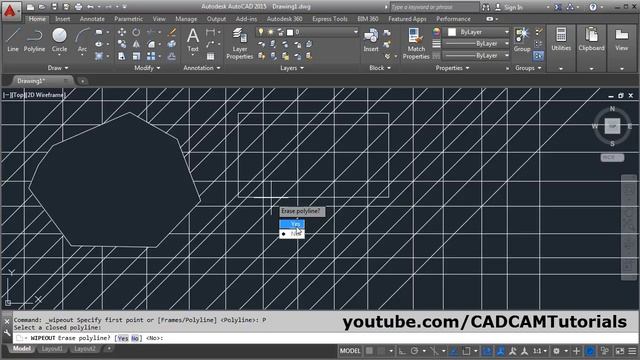Click the Plot print icon in quick access

(78, 7)
